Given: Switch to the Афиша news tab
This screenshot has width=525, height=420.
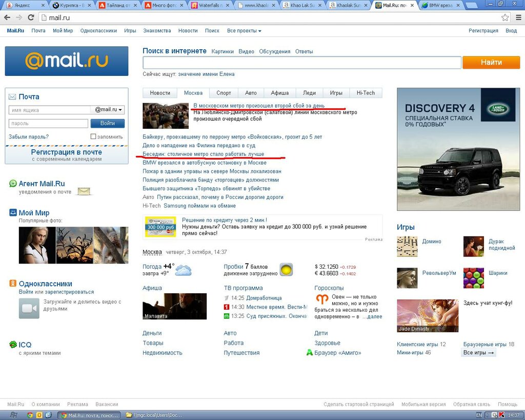Looking at the screenshot, I should 280,93.
